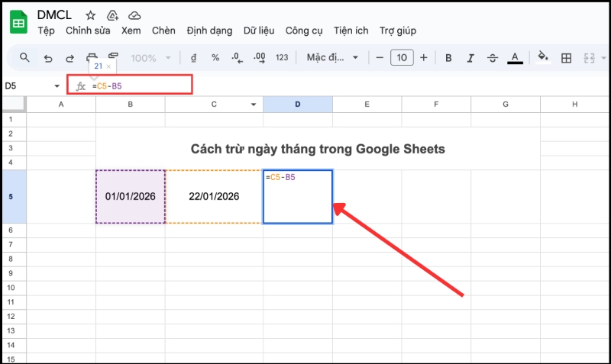Screen dimensions: 611x364
Task: Open the Trợ giúp menu
Action: [398, 31]
